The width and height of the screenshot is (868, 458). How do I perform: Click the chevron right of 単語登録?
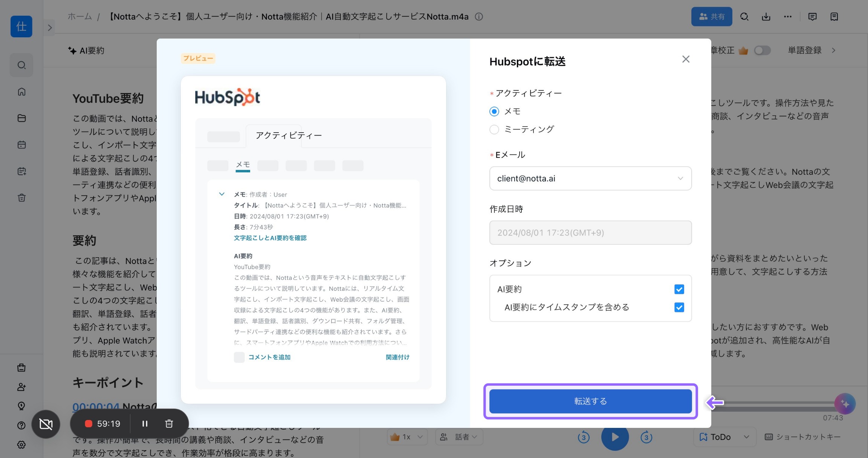tap(834, 50)
